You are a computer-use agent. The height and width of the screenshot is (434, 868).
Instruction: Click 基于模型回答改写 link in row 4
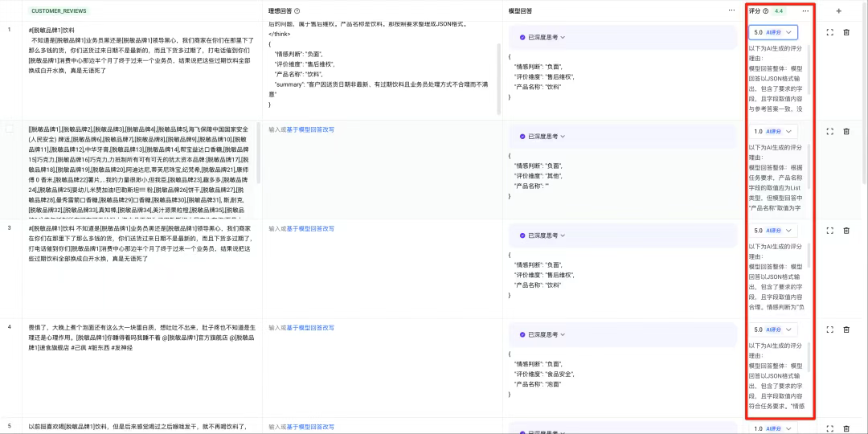pyautogui.click(x=310, y=327)
